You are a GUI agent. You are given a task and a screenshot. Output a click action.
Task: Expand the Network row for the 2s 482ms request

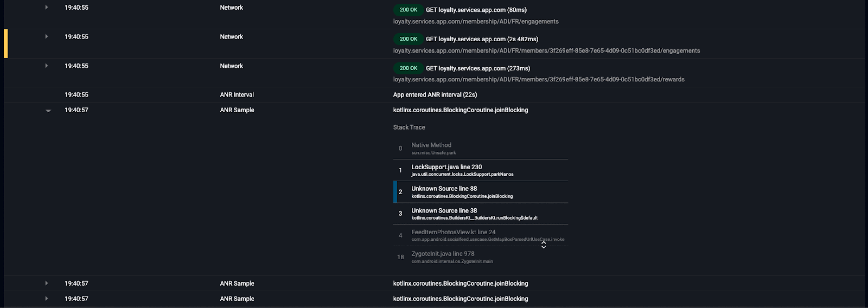pos(47,37)
